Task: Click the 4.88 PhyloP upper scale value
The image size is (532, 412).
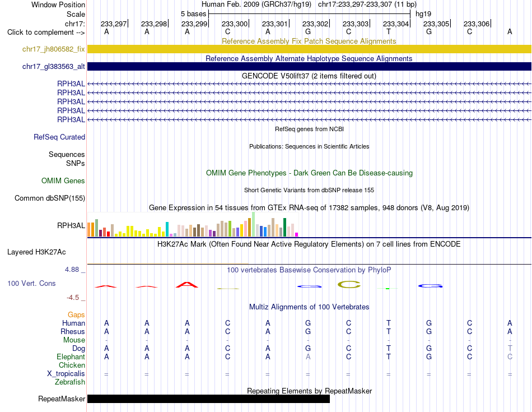Action: click(x=72, y=270)
